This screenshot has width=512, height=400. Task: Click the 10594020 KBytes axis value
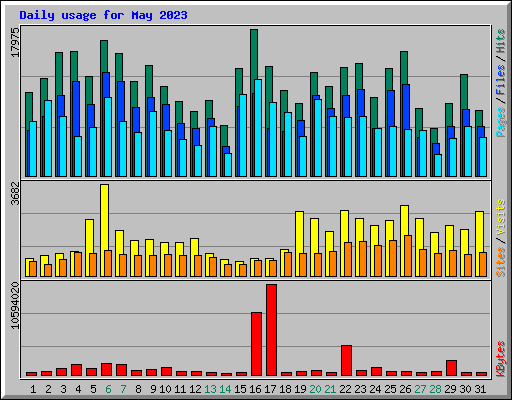pyautogui.click(x=15, y=305)
